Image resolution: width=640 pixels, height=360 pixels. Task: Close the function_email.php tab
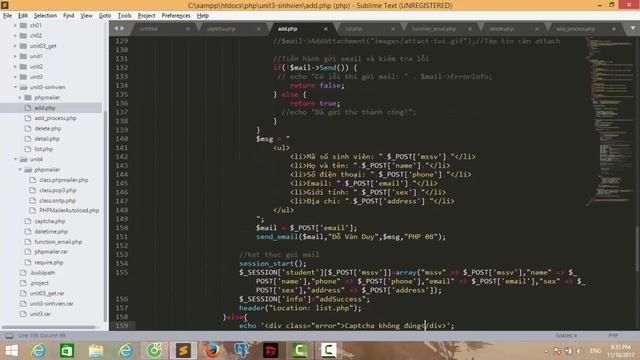pyautogui.click(x=470, y=29)
